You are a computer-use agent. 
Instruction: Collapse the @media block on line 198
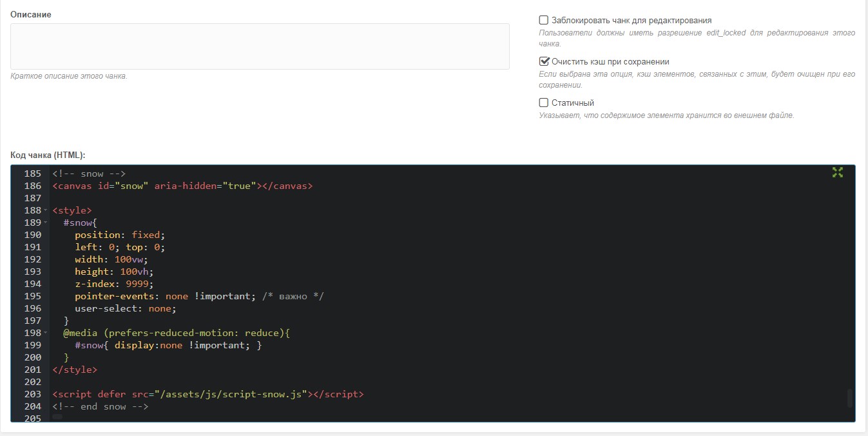46,333
